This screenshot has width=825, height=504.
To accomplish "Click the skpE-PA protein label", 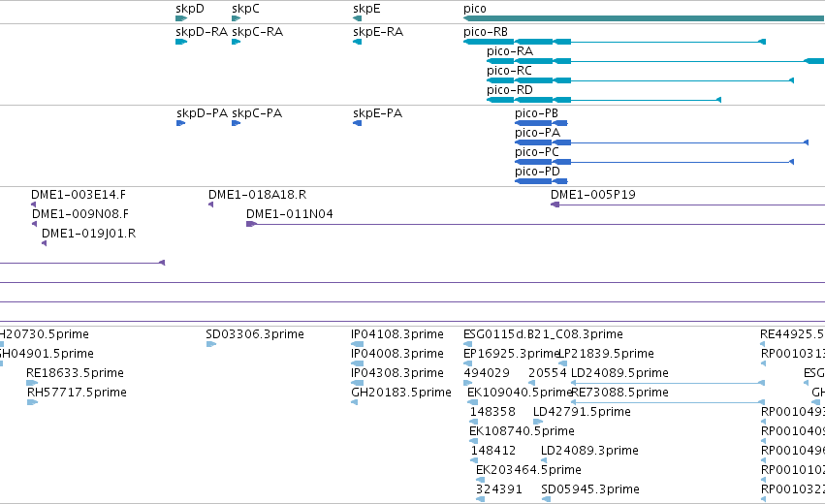I will click(377, 113).
